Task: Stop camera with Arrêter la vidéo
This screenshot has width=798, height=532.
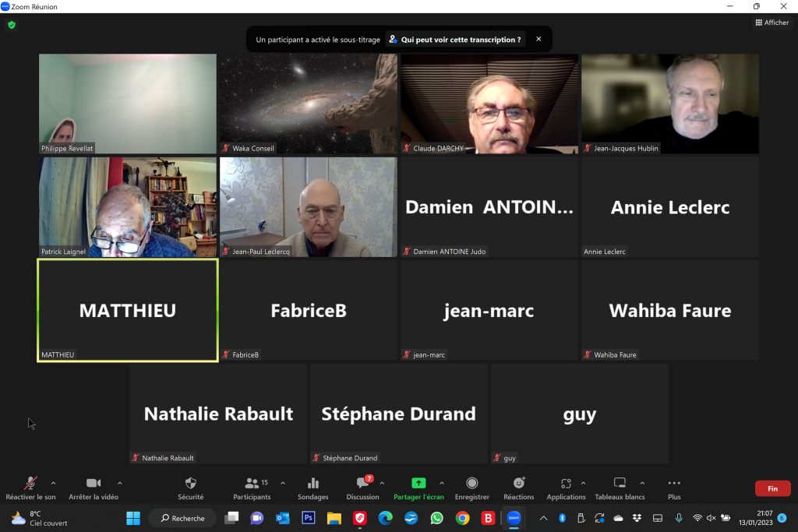Action: (94, 488)
